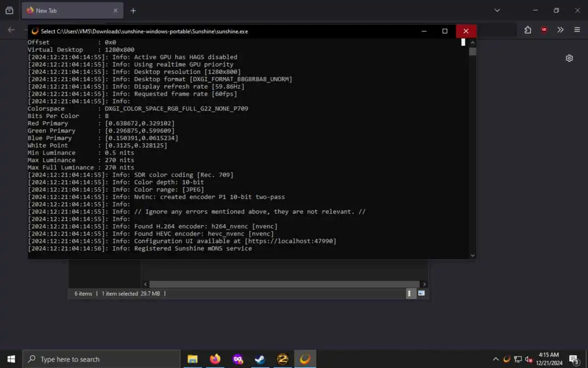Click the Sunshine console title icon
This screenshot has width=588, height=368.
pyautogui.click(x=35, y=31)
